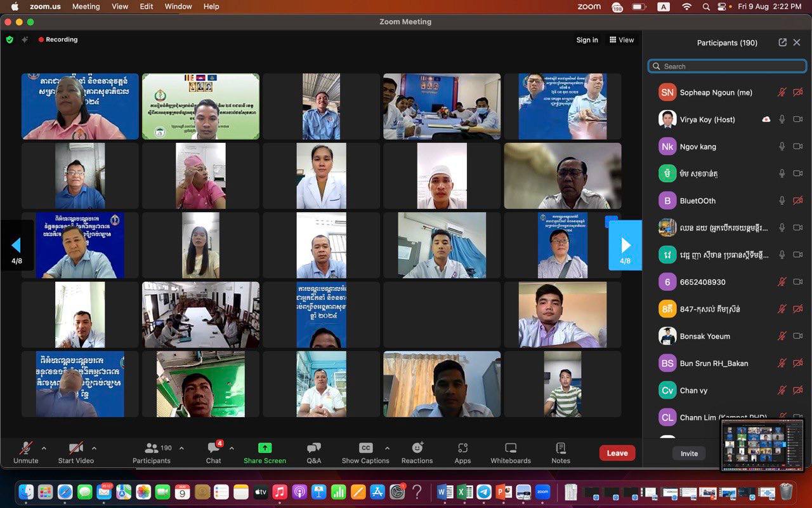This screenshot has width=812, height=508.
Task: Open the Notes icon
Action: 561,448
